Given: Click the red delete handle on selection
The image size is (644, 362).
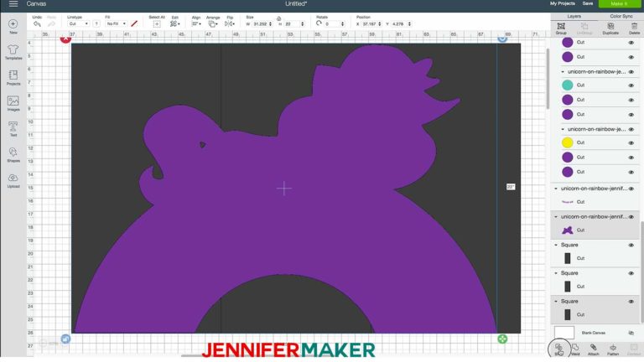Looking at the screenshot, I should point(65,39).
